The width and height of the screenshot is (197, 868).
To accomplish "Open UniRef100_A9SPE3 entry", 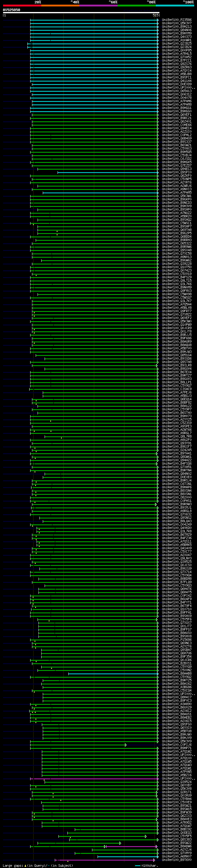I will click(177, 426).
